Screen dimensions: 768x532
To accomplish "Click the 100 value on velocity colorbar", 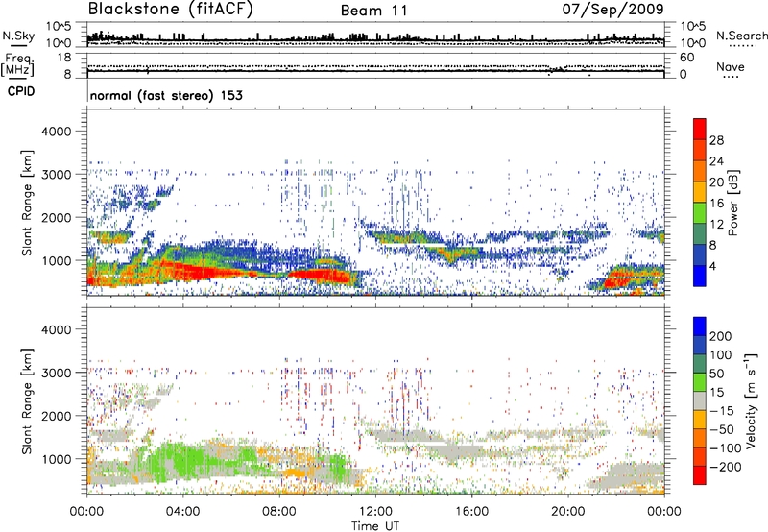I will pyautogui.click(x=721, y=355).
